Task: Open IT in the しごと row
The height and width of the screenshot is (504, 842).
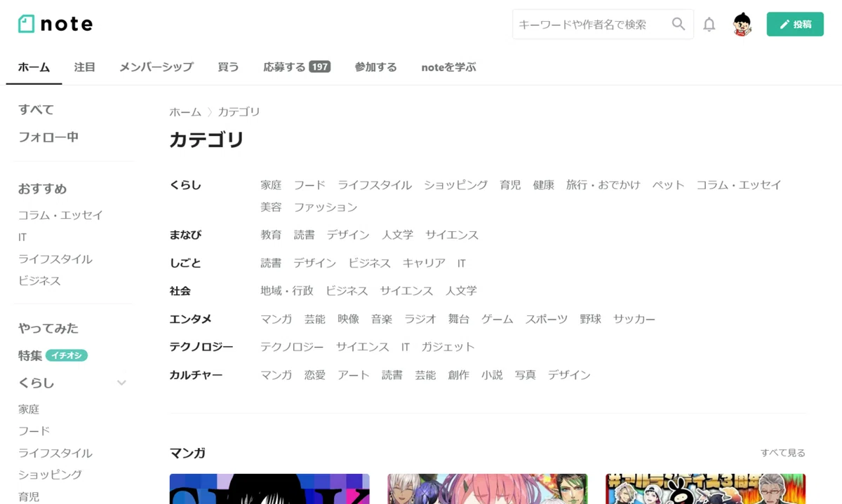Action: pyautogui.click(x=462, y=263)
